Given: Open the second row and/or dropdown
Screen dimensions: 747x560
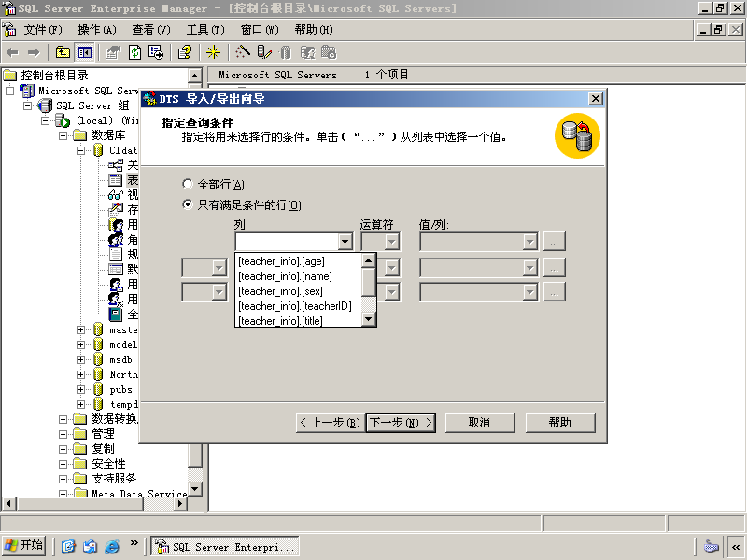Looking at the screenshot, I should pos(218,268).
